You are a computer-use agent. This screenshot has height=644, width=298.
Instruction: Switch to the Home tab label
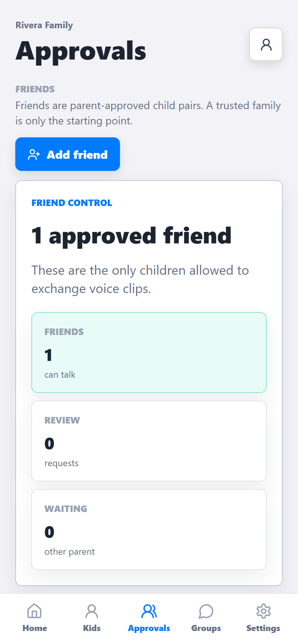[x=35, y=628]
